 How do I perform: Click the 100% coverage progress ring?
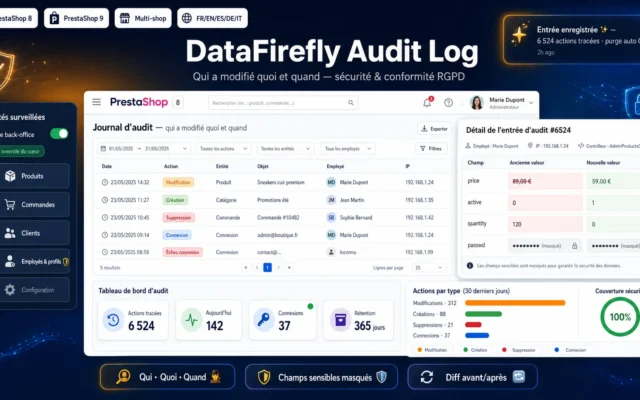(x=620, y=317)
